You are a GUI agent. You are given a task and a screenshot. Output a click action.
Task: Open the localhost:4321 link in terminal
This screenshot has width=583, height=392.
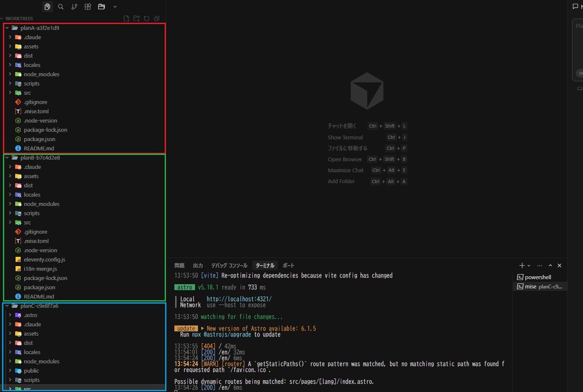point(239,299)
